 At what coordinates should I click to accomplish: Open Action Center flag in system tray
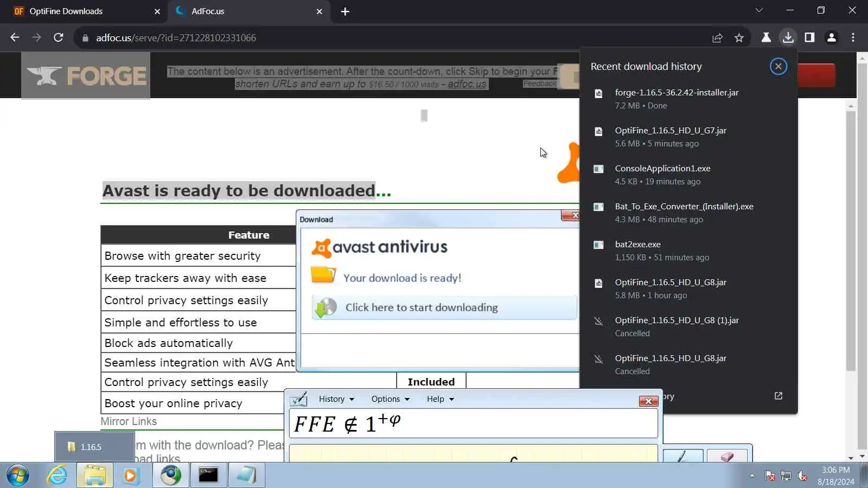(x=770, y=476)
